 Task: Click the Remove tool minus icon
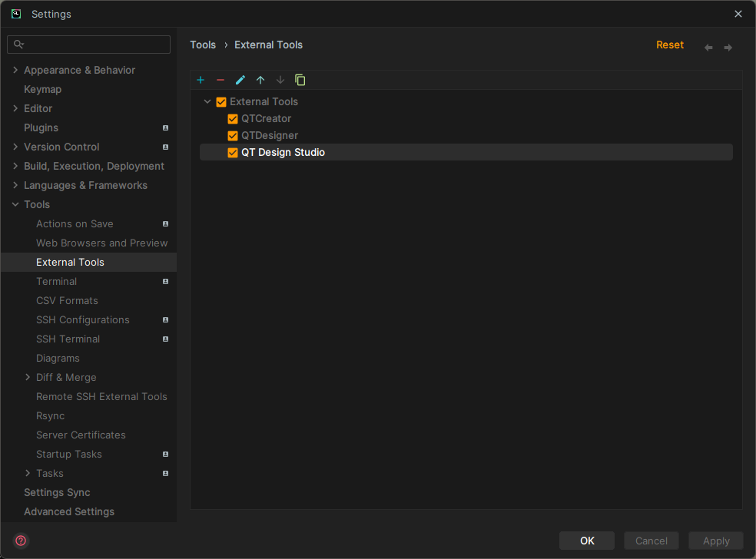coord(220,80)
